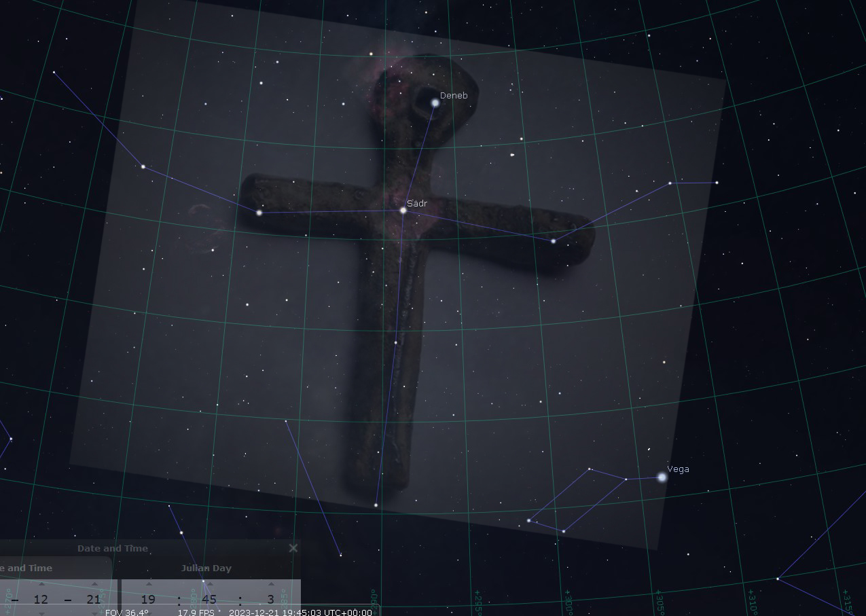This screenshot has height=616, width=866.
Task: Increase the month with its up arrow
Action: 41,584
